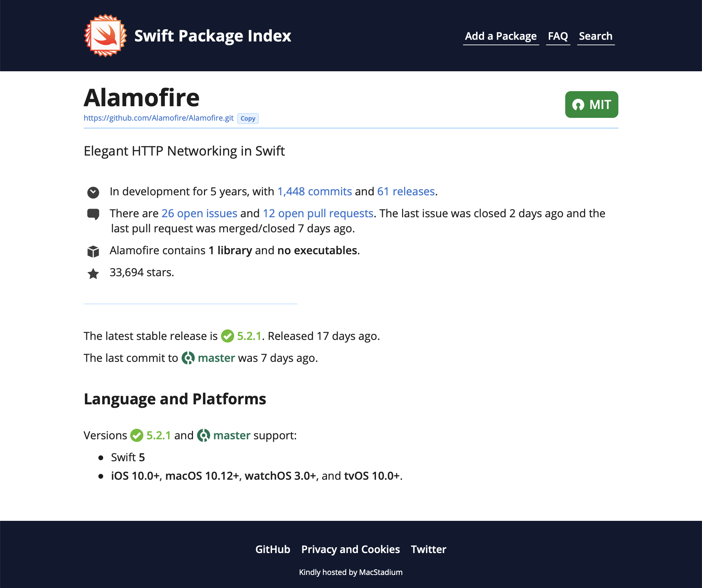702x588 pixels.
Task: Open the FAQ page
Action: pyautogui.click(x=558, y=36)
